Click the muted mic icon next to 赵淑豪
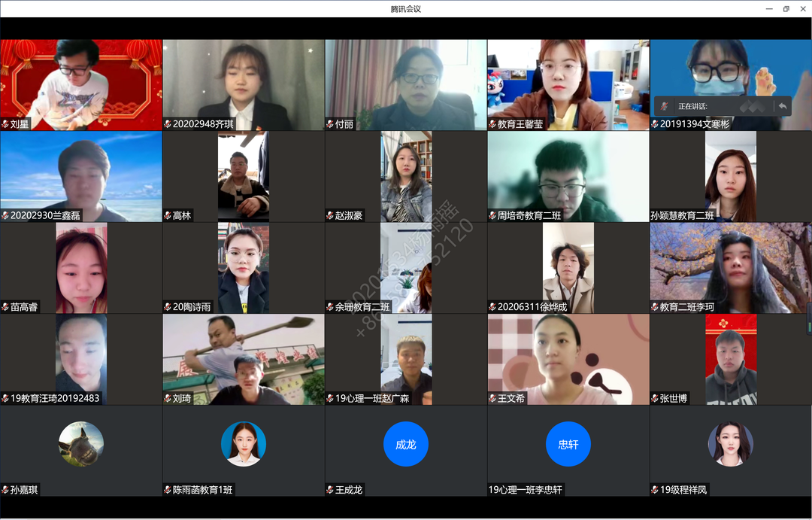 tap(330, 216)
